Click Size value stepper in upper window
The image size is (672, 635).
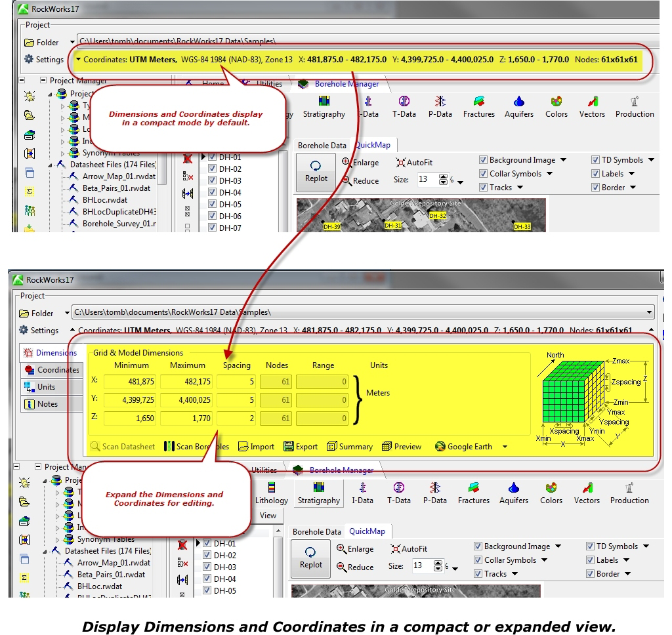(443, 179)
